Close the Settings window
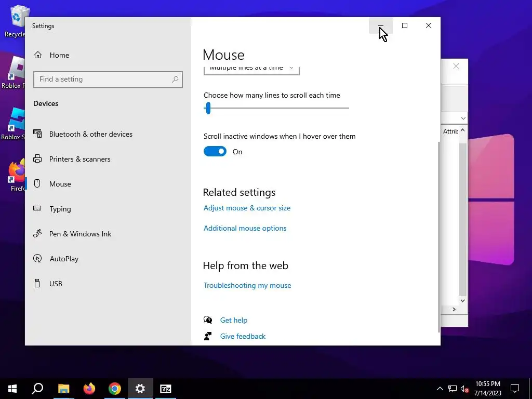 [429, 25]
